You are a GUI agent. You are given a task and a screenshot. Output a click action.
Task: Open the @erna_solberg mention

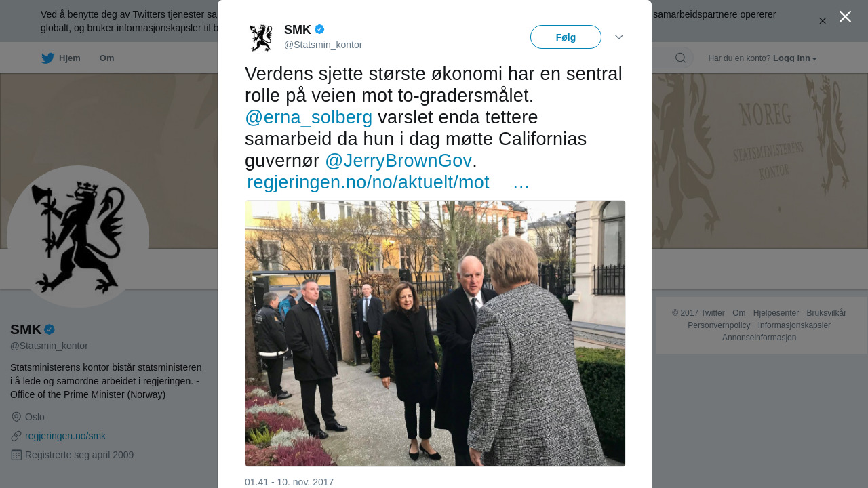[309, 117]
